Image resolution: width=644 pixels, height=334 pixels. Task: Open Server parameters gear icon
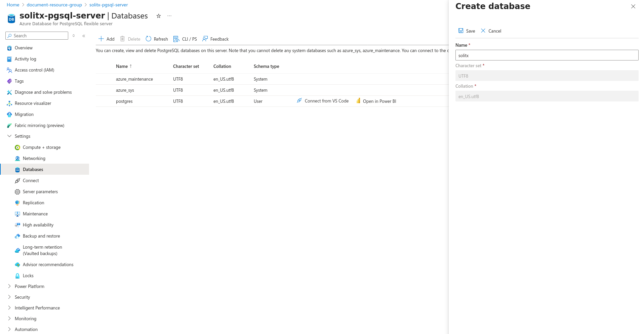(x=17, y=192)
